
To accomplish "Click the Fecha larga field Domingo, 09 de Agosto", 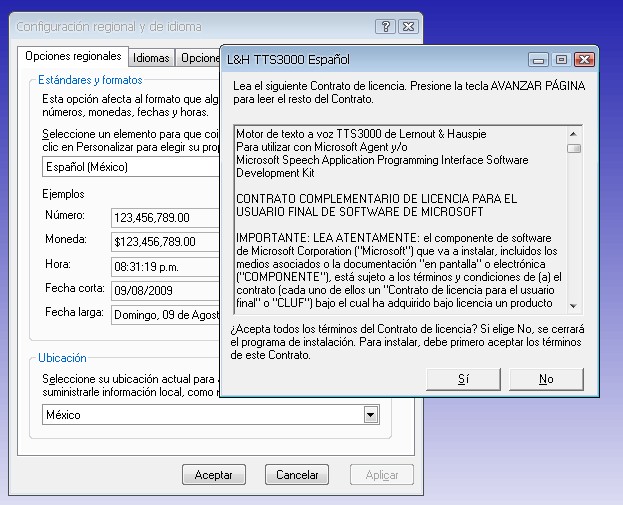I will pyautogui.click(x=165, y=315).
